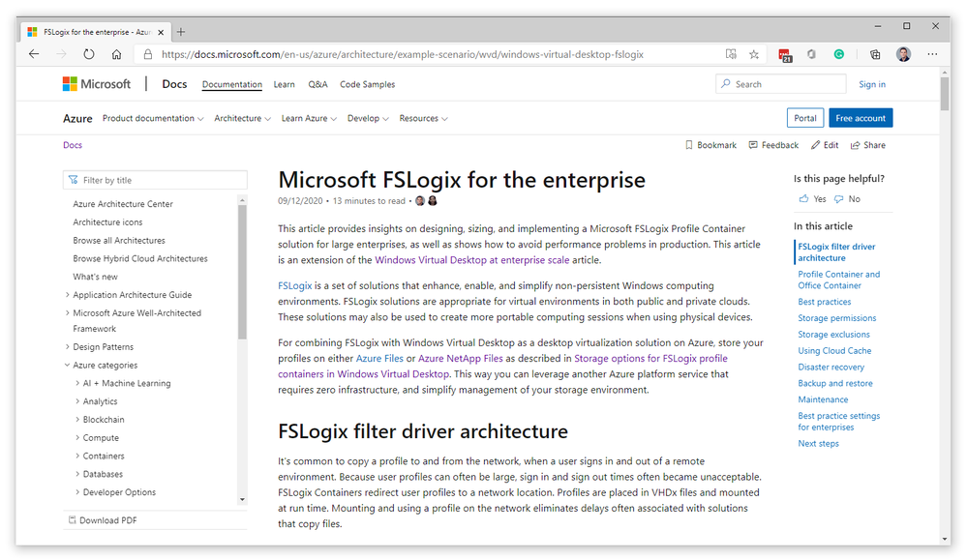Expand Application Architecture Guide tree node
The height and width of the screenshot is (560, 967).
67,294
